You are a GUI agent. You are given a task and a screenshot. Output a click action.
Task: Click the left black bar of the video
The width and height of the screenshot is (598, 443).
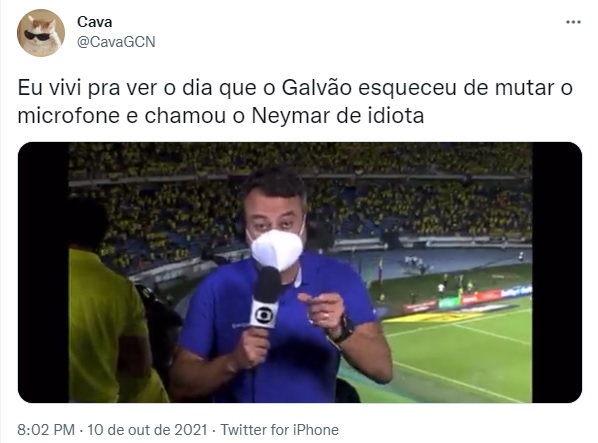tap(43, 272)
